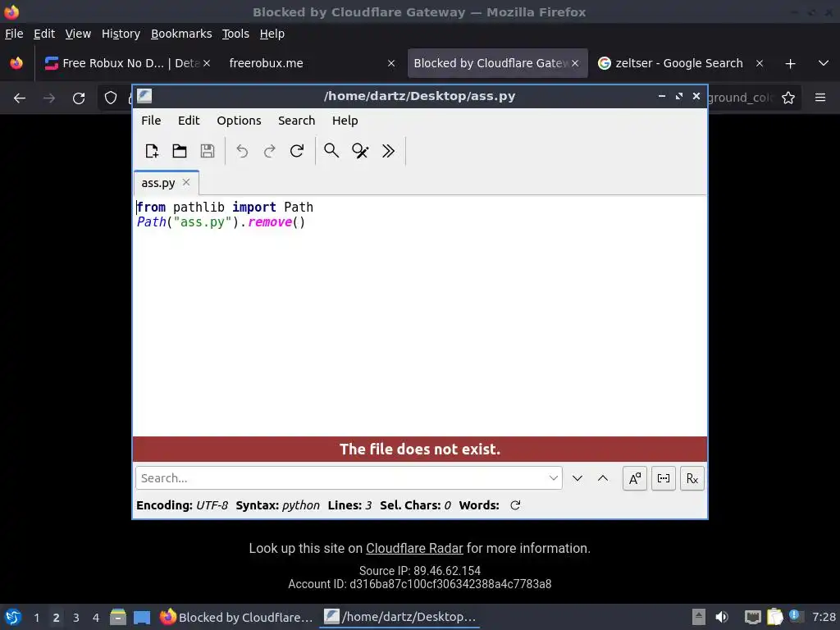Click inside the code text area
The height and width of the screenshot is (630, 840).
tap(420, 316)
